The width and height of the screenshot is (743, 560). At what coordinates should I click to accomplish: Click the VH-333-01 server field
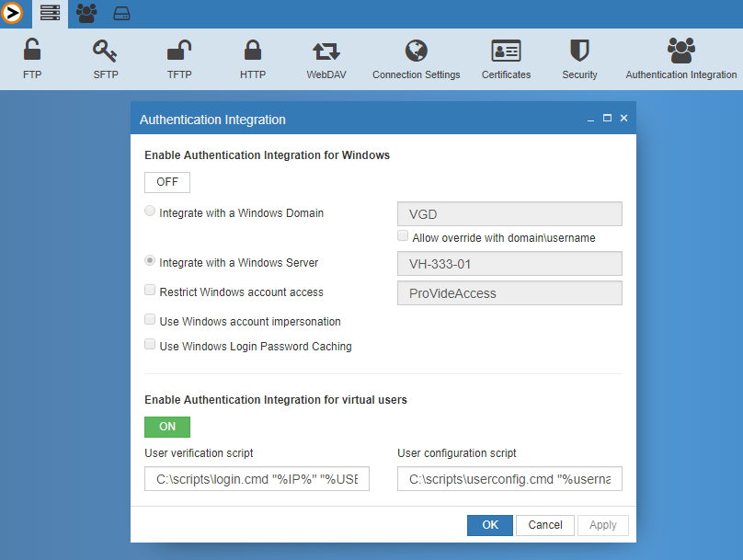coord(509,263)
